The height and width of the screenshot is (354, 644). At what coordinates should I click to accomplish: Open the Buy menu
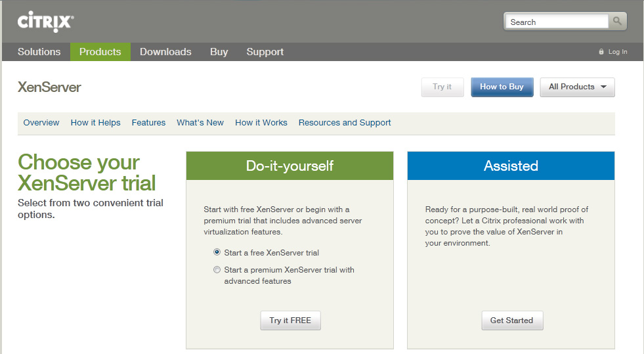[219, 52]
